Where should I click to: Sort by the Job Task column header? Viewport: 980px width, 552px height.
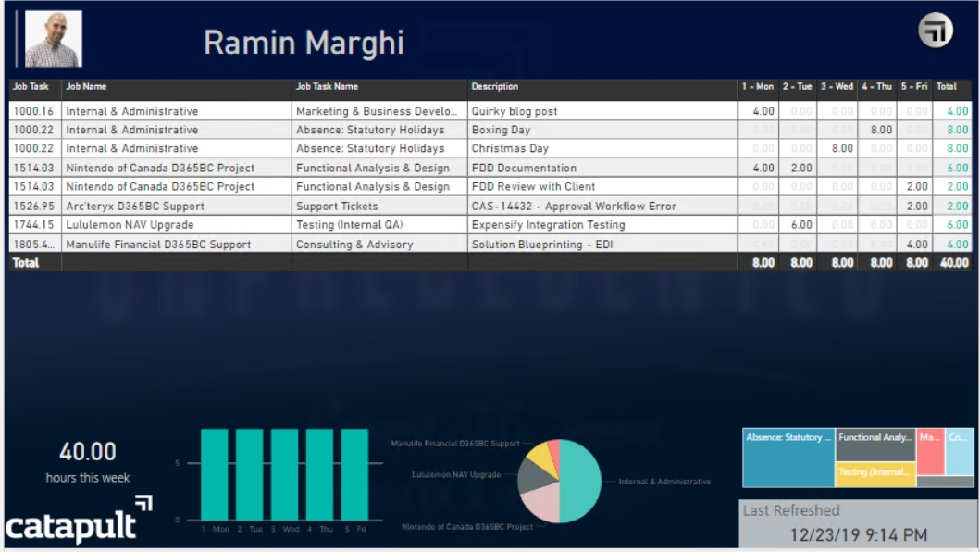point(31,86)
